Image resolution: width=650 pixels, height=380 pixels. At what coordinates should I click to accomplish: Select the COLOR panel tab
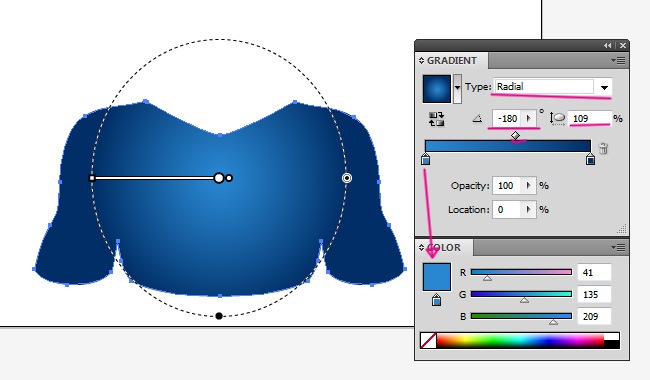(x=444, y=247)
